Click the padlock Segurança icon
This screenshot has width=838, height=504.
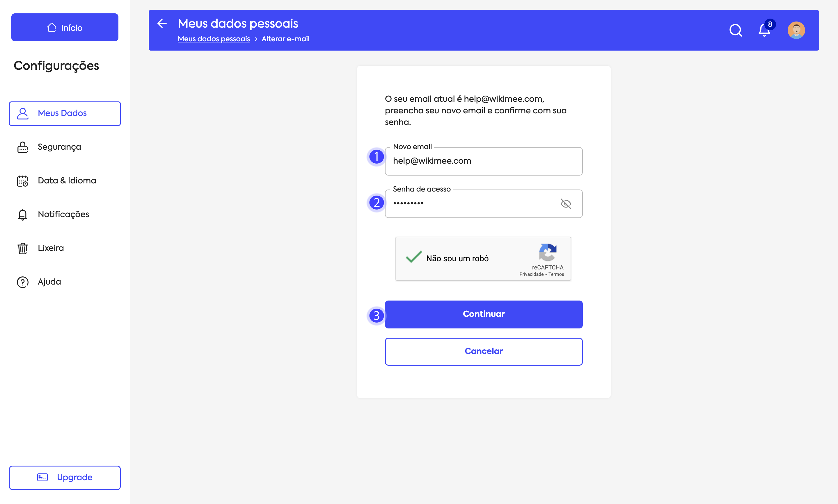pos(23,147)
